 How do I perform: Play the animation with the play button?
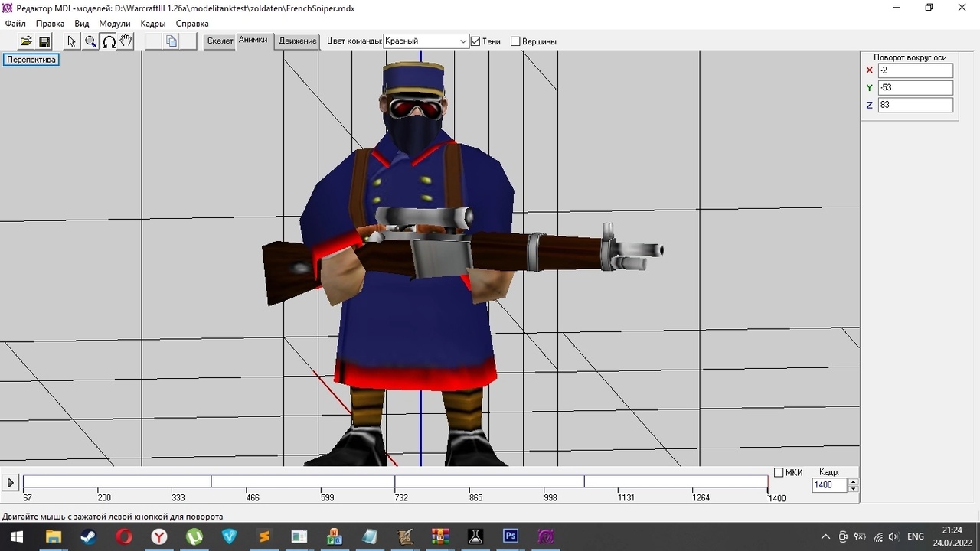click(x=11, y=483)
